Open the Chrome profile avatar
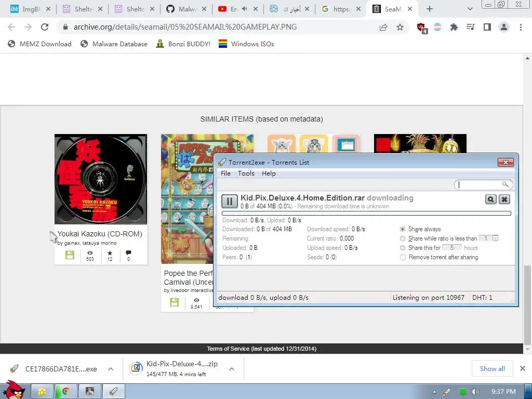This screenshot has height=399, width=532. coord(504,27)
